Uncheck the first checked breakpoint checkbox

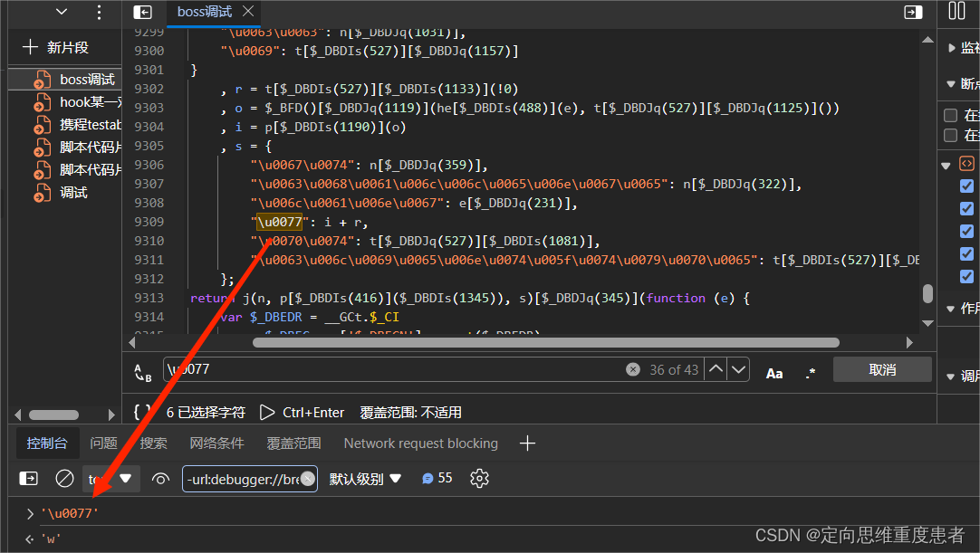coord(966,186)
